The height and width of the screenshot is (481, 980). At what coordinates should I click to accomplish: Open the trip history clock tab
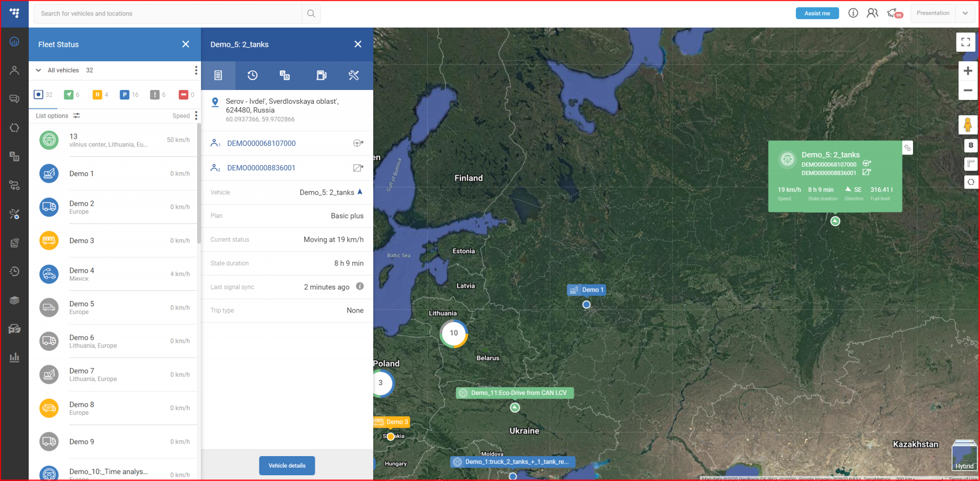252,75
